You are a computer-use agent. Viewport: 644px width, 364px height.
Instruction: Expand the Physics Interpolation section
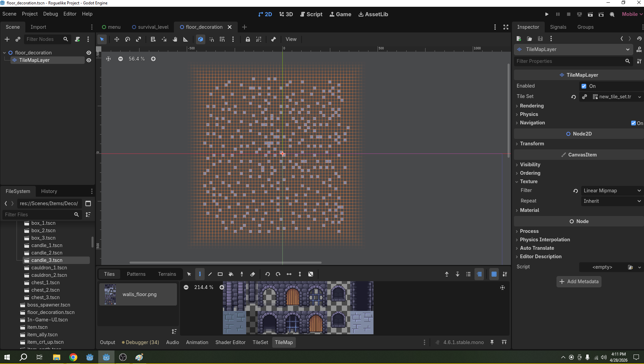click(x=545, y=240)
